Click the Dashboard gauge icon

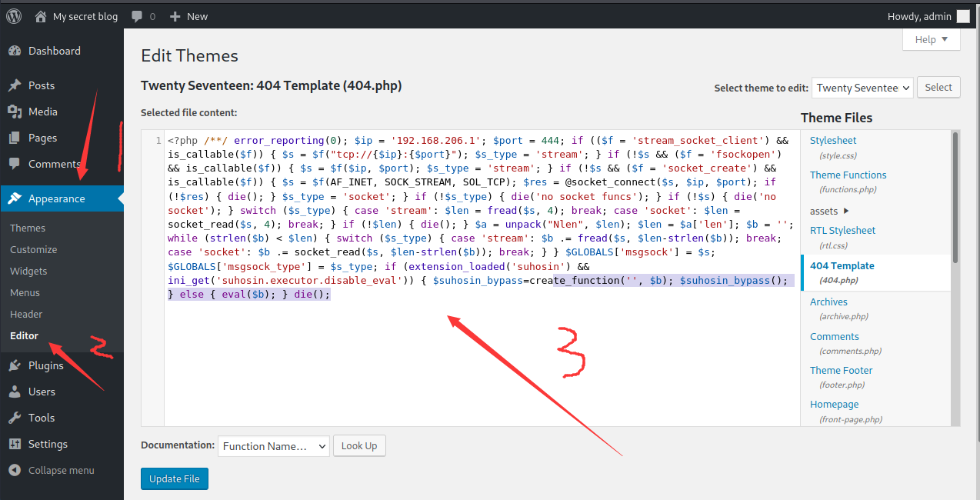(15, 51)
